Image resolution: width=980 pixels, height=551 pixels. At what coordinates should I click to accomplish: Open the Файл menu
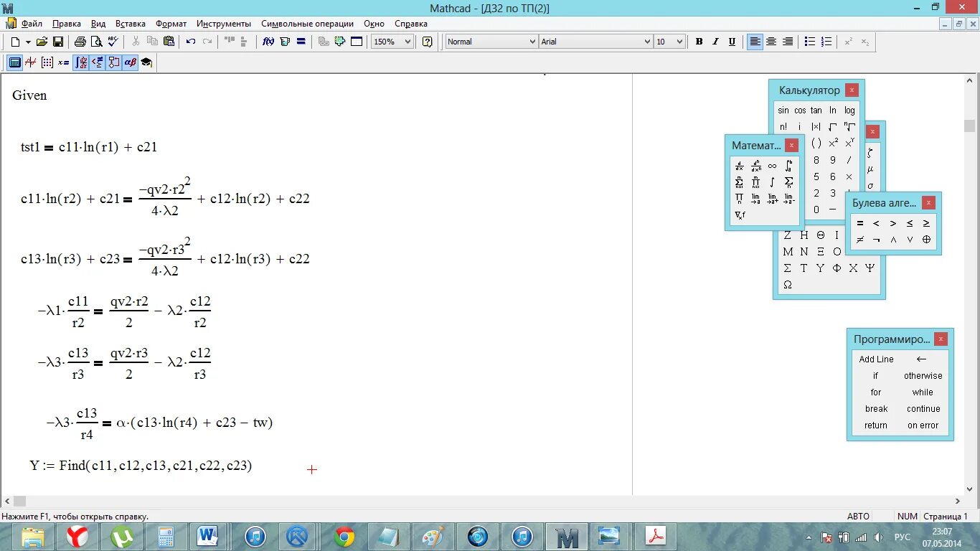coord(32,24)
